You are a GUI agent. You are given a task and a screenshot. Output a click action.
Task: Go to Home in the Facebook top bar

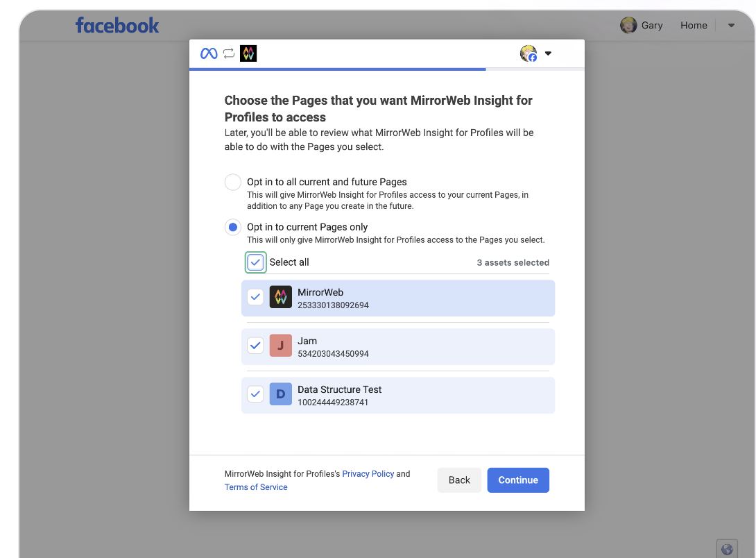[694, 25]
